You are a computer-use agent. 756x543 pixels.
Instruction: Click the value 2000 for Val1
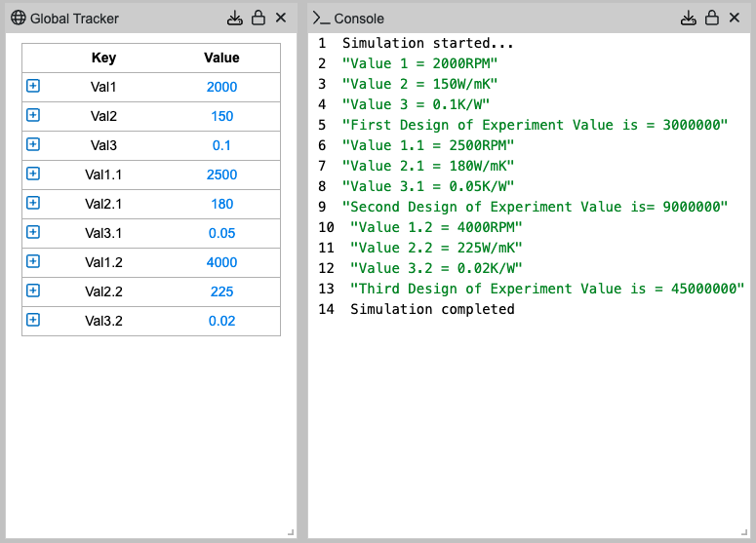click(221, 87)
